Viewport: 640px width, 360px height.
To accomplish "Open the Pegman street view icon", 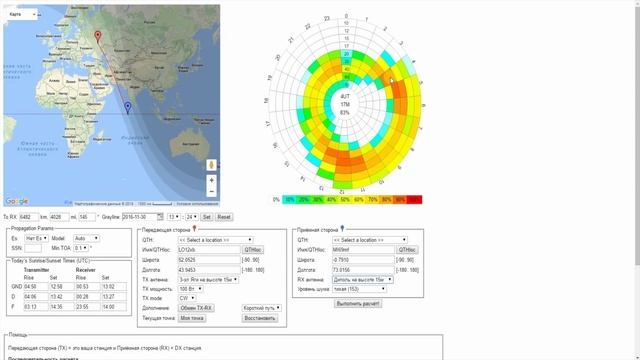I will 211,165.
